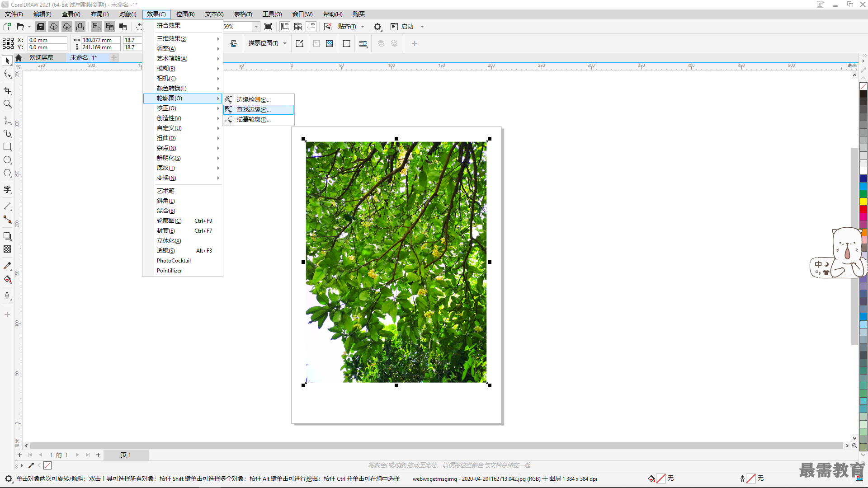Click Pointillizer in the effects menu
868x488 pixels.
pyautogui.click(x=183, y=271)
